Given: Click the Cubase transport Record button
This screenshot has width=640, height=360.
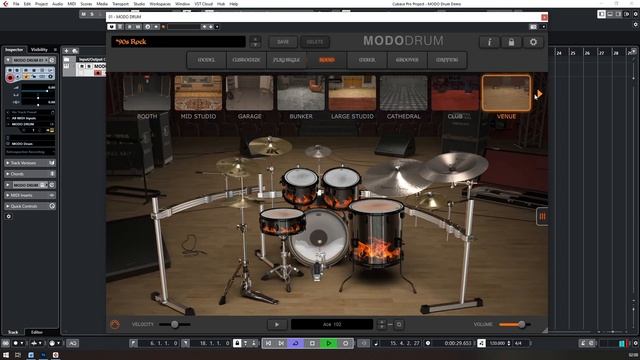Looking at the screenshot, I should [345, 343].
